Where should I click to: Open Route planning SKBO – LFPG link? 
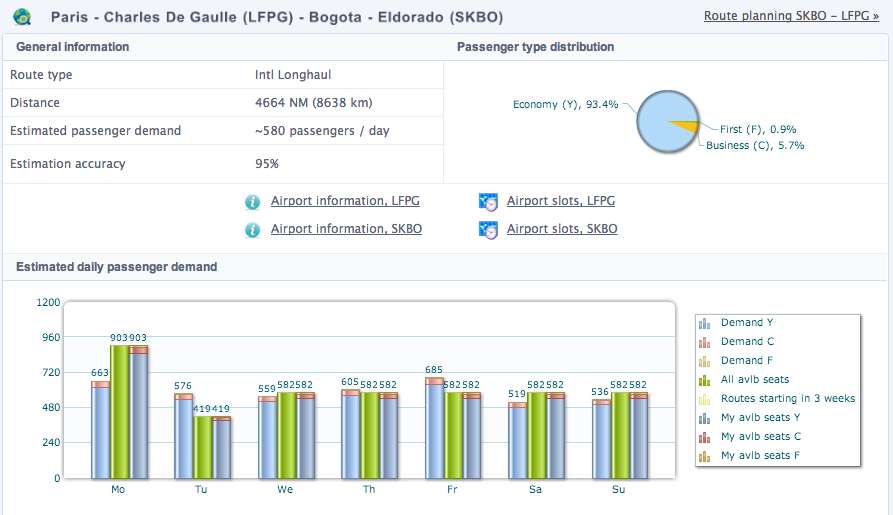pos(790,16)
